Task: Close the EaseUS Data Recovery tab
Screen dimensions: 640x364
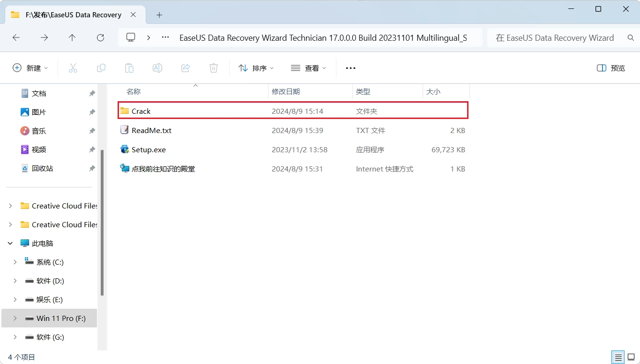Action: click(x=134, y=15)
